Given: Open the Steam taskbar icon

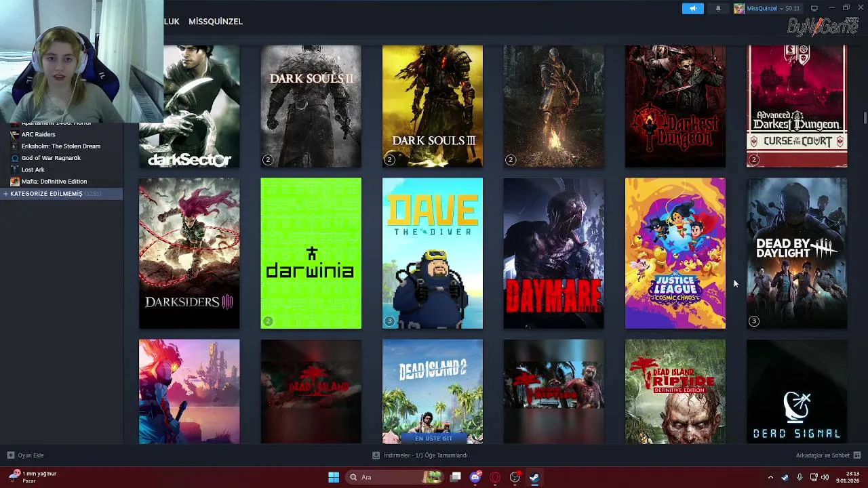Looking at the screenshot, I should pos(534,477).
